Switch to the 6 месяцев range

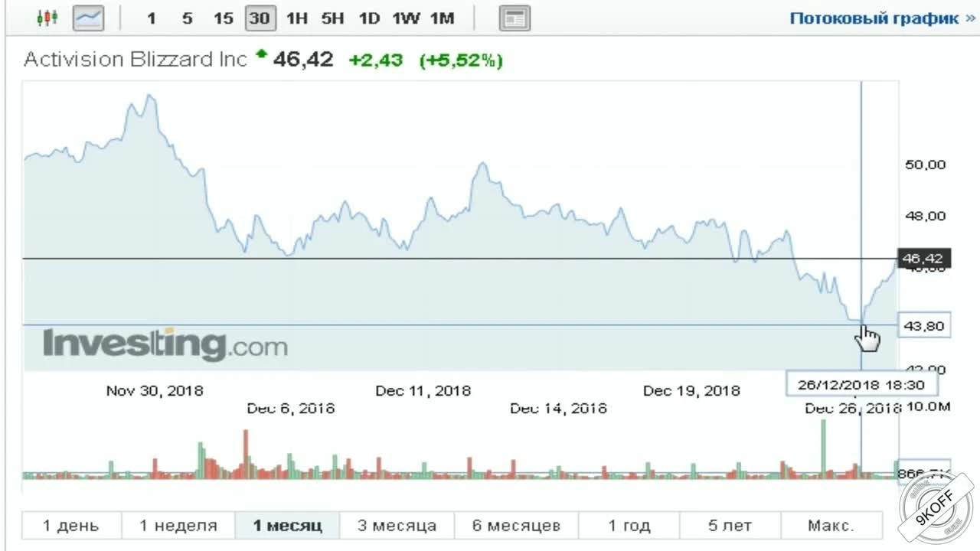pos(516,526)
